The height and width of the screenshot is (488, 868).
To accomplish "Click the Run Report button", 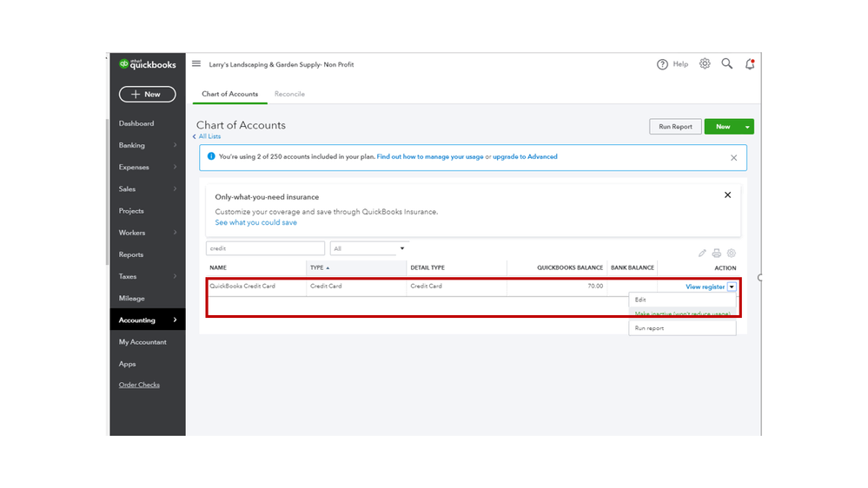I will point(675,127).
